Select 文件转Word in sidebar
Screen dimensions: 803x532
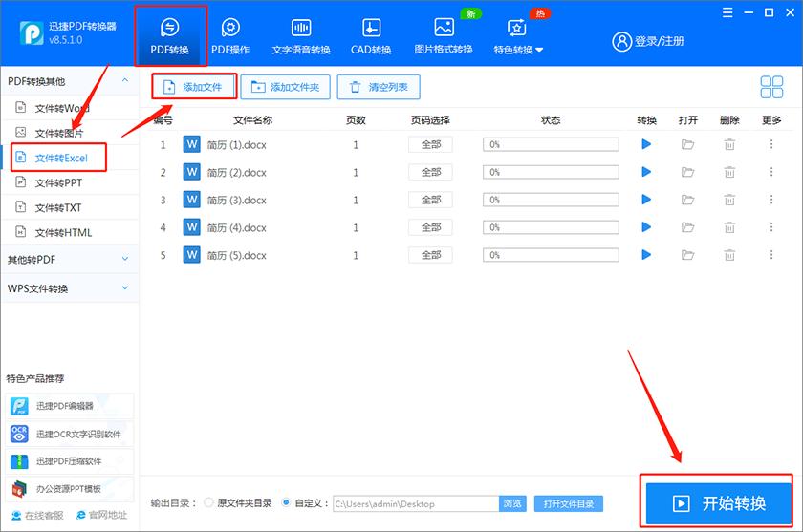tap(71, 108)
